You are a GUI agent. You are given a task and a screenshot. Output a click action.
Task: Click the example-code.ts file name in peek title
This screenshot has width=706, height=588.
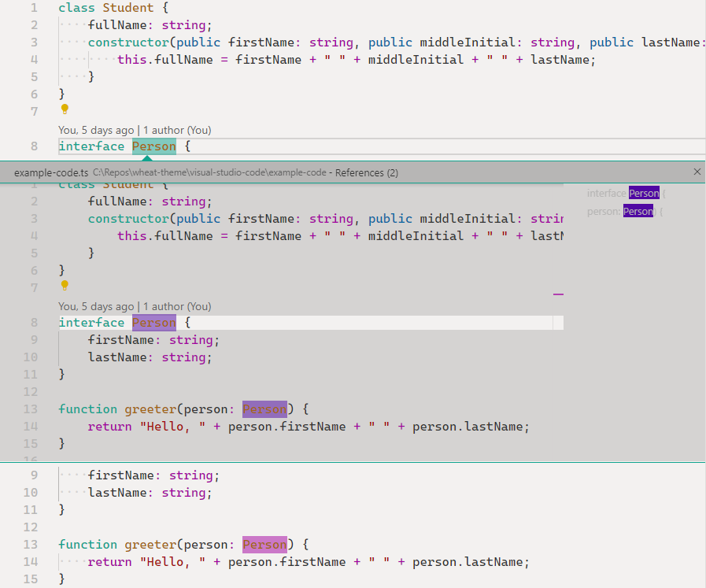pyautogui.click(x=51, y=173)
